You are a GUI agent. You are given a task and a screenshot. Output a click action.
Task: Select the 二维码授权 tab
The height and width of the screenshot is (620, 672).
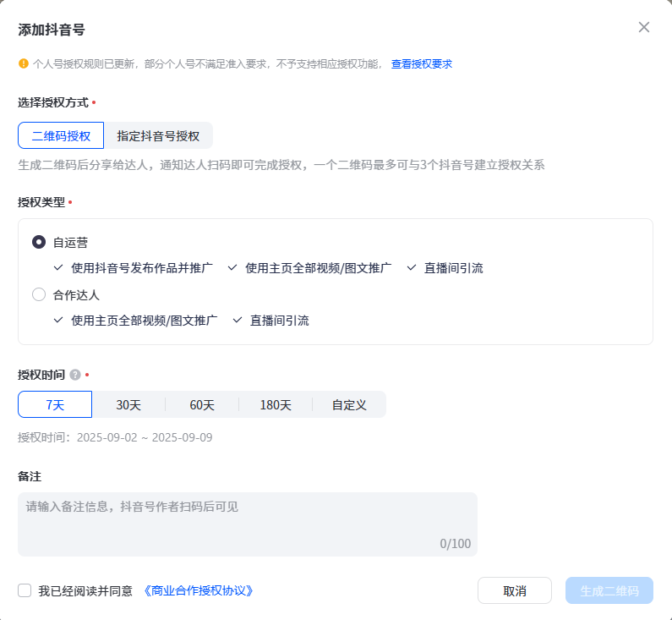tap(61, 135)
